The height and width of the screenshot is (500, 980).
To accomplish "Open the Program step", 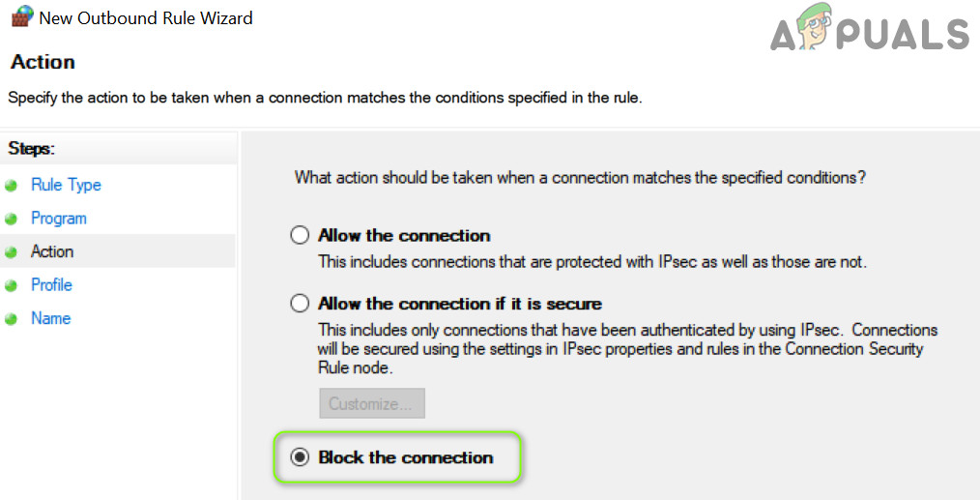I will point(59,219).
